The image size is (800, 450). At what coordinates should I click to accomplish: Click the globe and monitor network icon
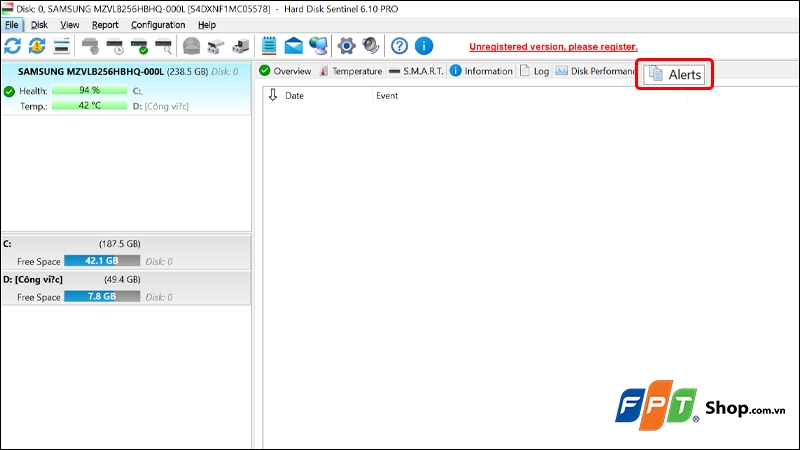click(318, 46)
